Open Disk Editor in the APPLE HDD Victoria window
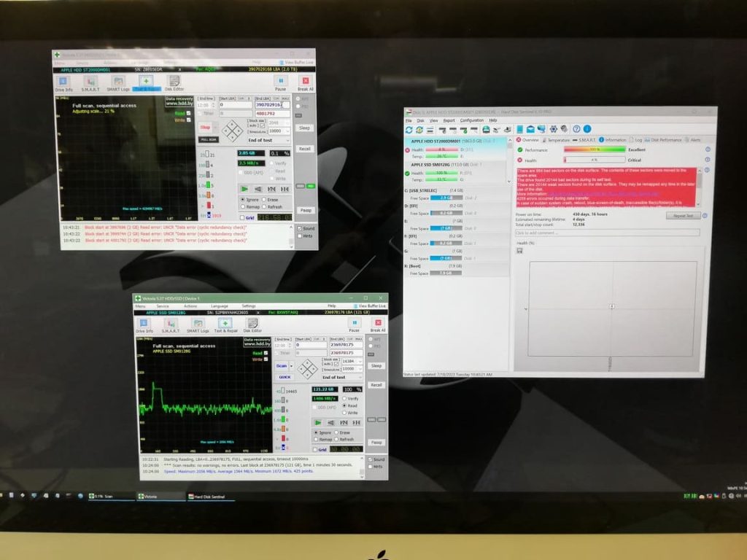The image size is (747, 560). tap(174, 83)
